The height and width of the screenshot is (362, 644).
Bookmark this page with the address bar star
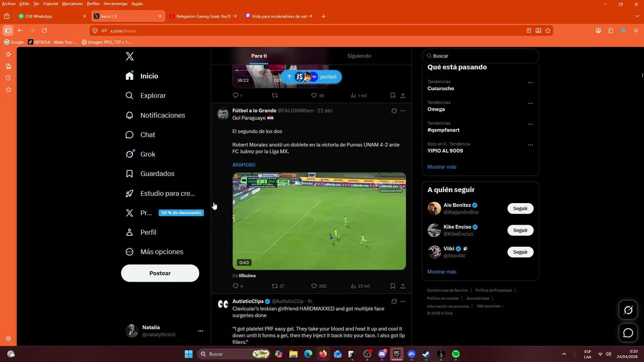548,31
